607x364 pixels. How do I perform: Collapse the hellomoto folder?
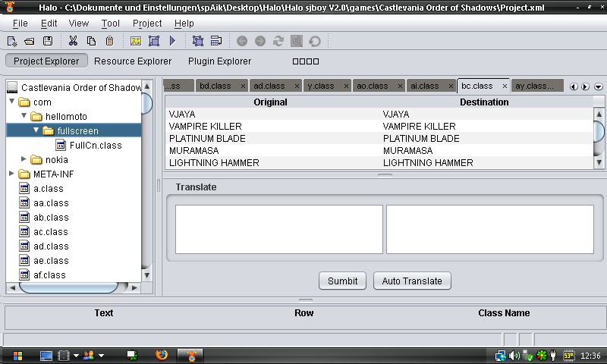point(24,116)
